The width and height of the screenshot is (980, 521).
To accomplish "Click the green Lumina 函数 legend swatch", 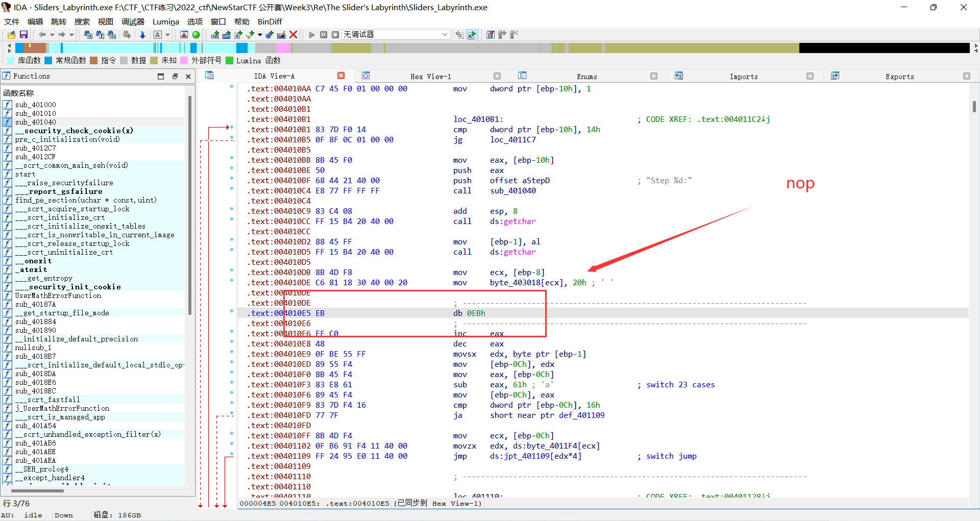I will pyautogui.click(x=229, y=60).
